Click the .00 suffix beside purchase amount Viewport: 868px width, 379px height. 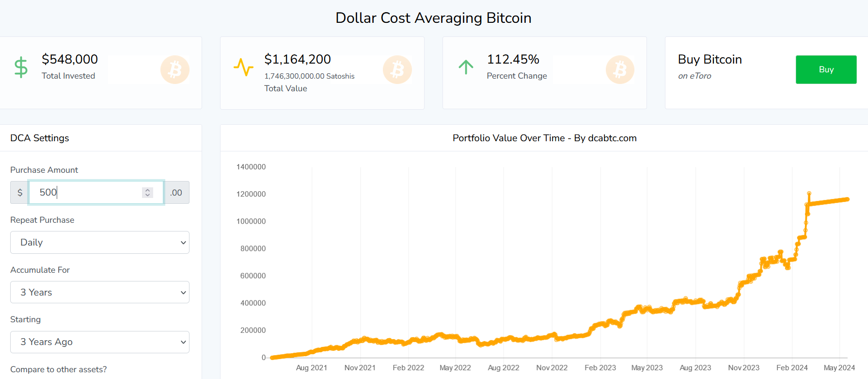[176, 193]
